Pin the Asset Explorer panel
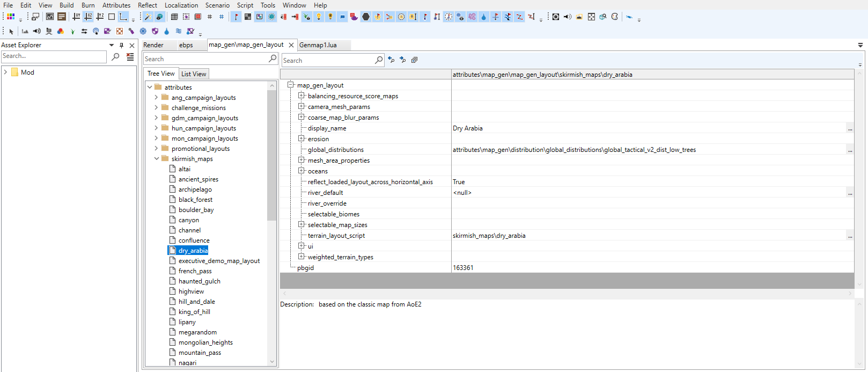Screen dimensions: 868x372 coord(122,45)
